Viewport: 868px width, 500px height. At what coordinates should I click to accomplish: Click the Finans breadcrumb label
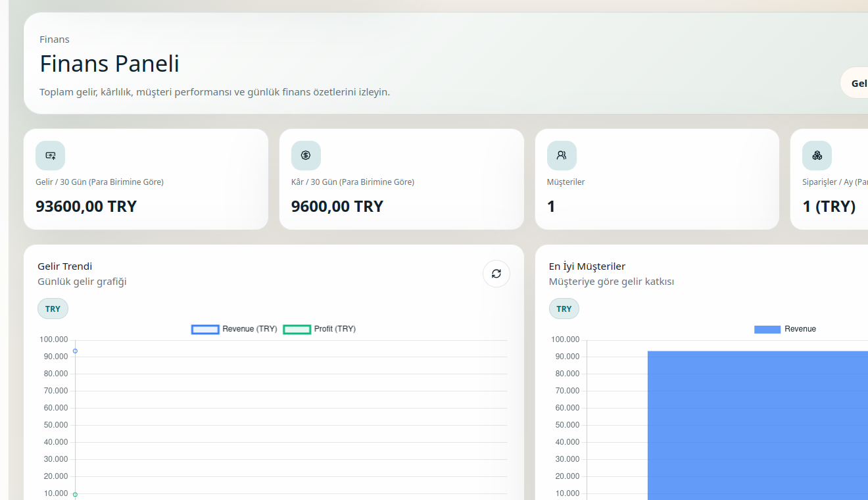(55, 39)
